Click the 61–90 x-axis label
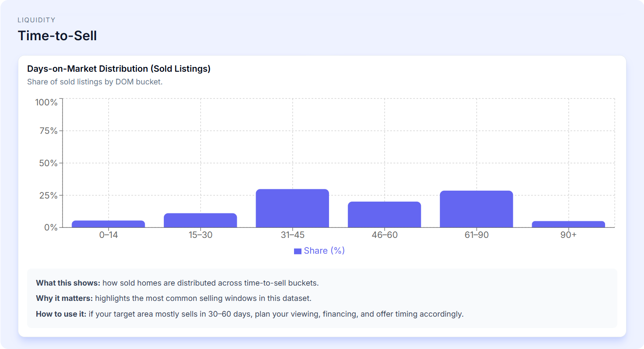 [476, 235]
